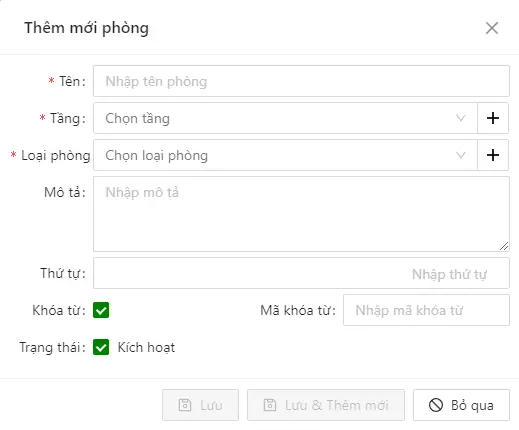The image size is (519, 430).
Task: Click the disk icon on Lưu & Thêm mới
Action: pos(270,405)
